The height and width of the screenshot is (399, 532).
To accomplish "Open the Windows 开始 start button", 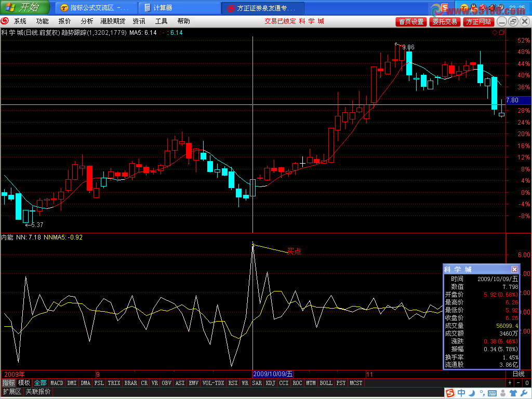I will pos(24,7).
